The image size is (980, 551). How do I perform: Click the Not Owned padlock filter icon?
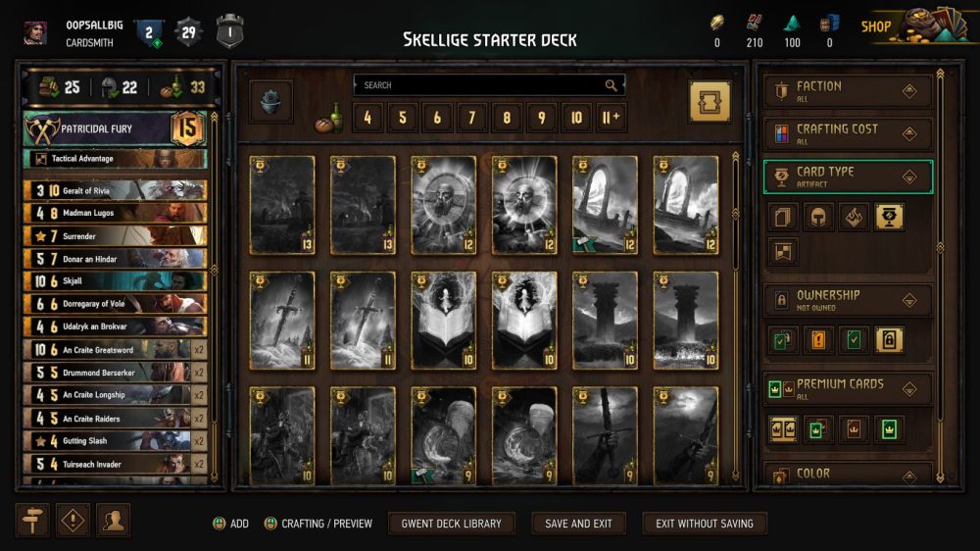pos(889,339)
